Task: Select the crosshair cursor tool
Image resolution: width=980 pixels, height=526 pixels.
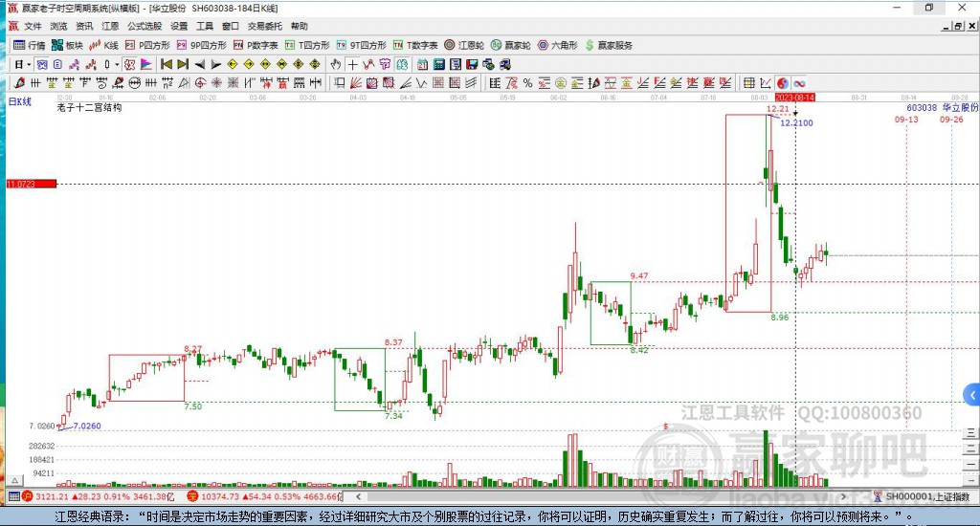Action: 352,64
